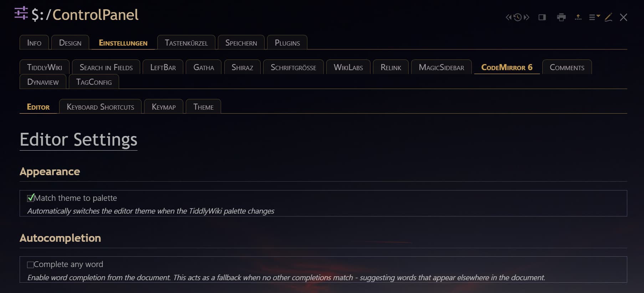Click the fold-up arrow icon
Screen dimensions: 644x293
point(578,17)
